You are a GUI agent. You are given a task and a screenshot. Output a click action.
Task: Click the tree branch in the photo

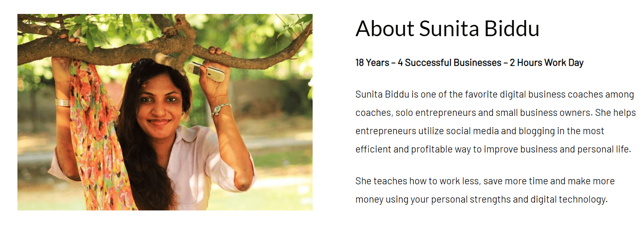(x=131, y=46)
